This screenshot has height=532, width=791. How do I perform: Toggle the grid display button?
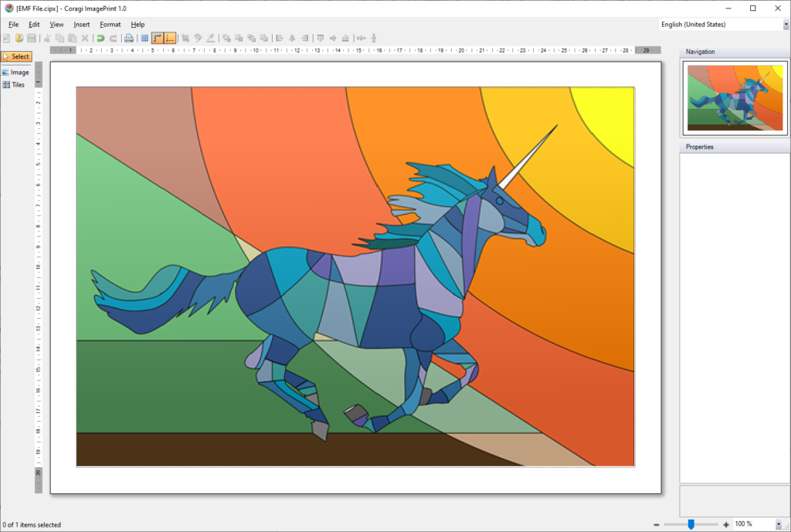tap(144, 38)
